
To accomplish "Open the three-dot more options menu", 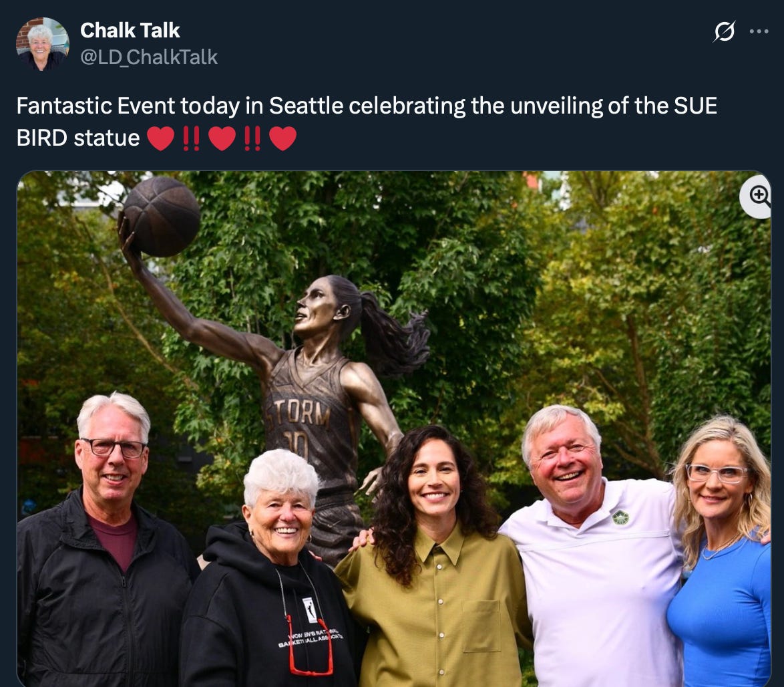I will point(759,31).
